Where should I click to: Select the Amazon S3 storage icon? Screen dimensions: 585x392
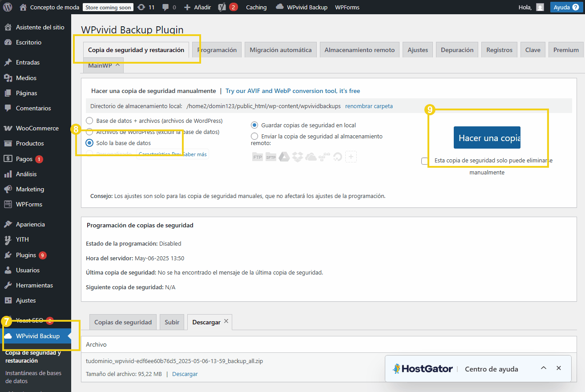coord(324,157)
